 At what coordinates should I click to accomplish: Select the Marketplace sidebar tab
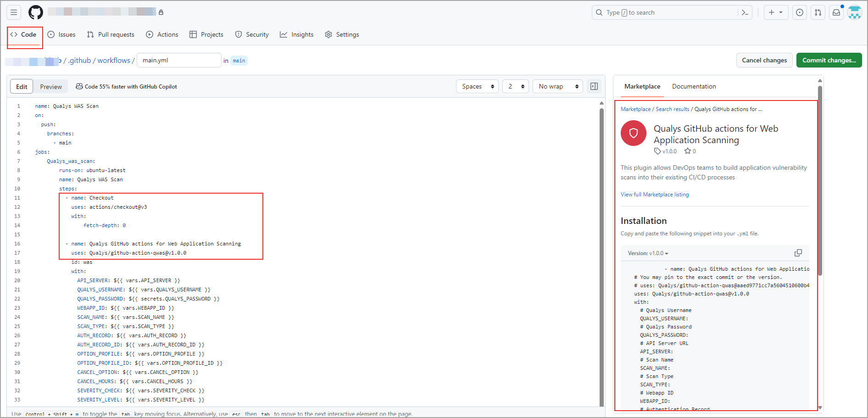[642, 86]
